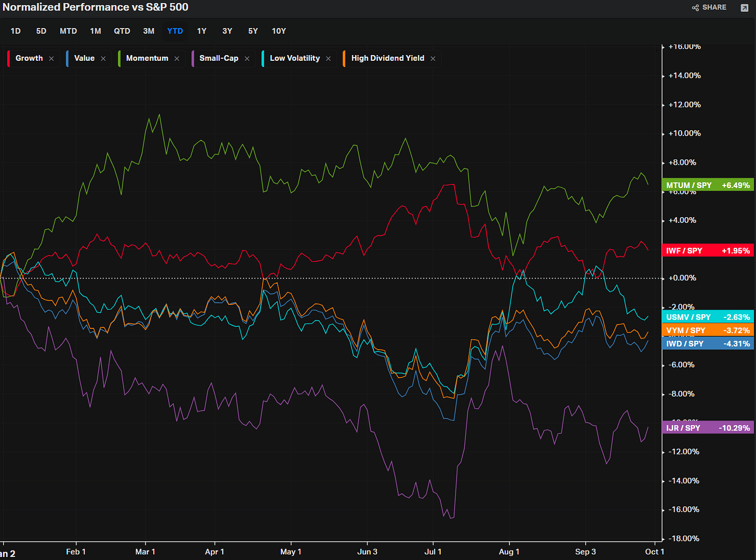The height and width of the screenshot is (560, 756).
Task: Click the Jun 3 axis date label
Action: [367, 552]
